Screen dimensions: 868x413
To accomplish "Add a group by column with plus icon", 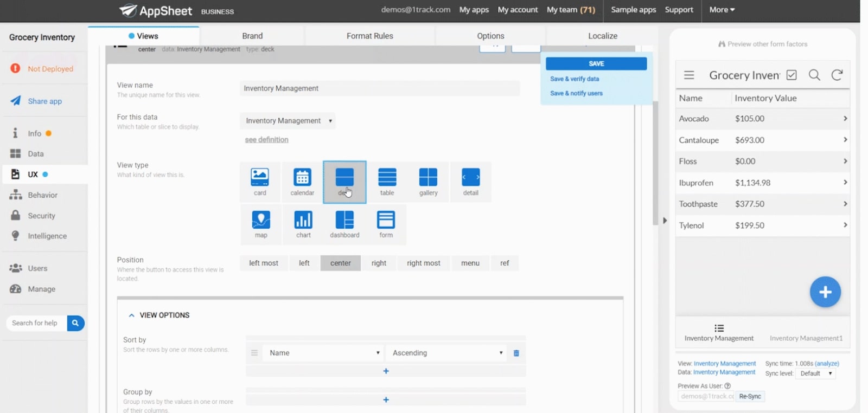I will (386, 399).
